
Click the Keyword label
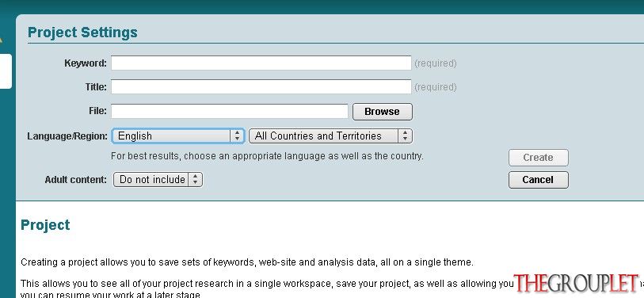click(x=86, y=63)
